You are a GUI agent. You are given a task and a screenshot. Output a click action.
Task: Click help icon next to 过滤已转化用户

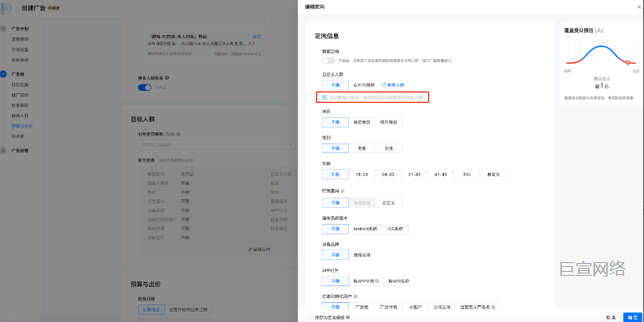point(355,296)
